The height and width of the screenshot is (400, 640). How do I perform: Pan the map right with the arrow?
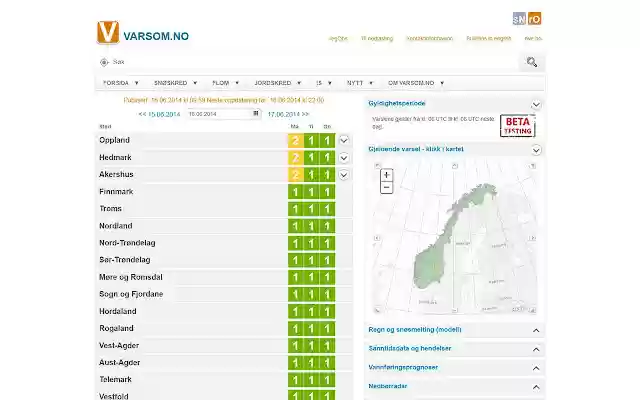pos(532,238)
